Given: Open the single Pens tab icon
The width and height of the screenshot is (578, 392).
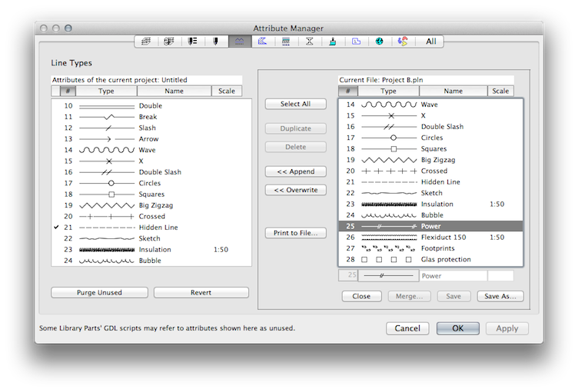Looking at the screenshot, I should (x=216, y=42).
